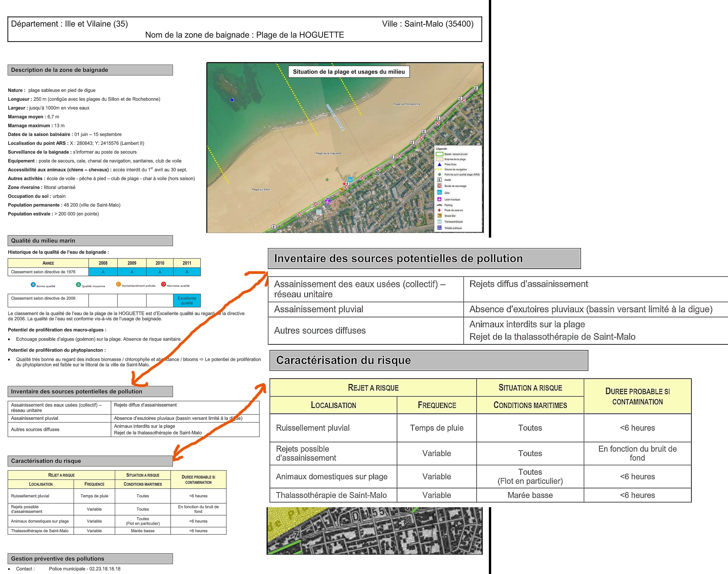Click the Surveillance de la baignade line

click(x=72, y=152)
